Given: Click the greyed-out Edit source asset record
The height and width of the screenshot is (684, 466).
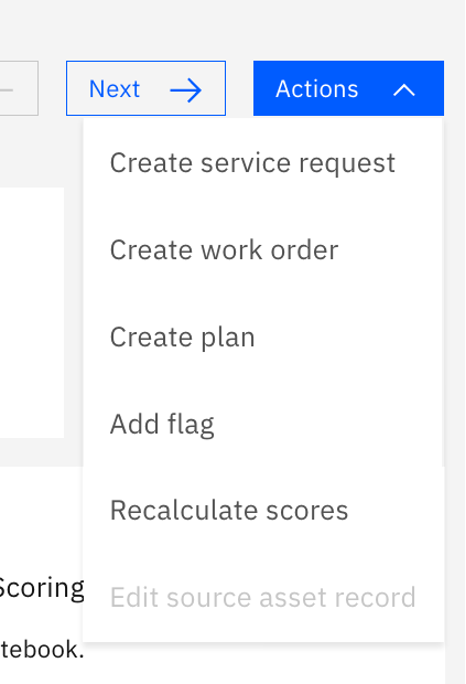Looking at the screenshot, I should (x=264, y=597).
